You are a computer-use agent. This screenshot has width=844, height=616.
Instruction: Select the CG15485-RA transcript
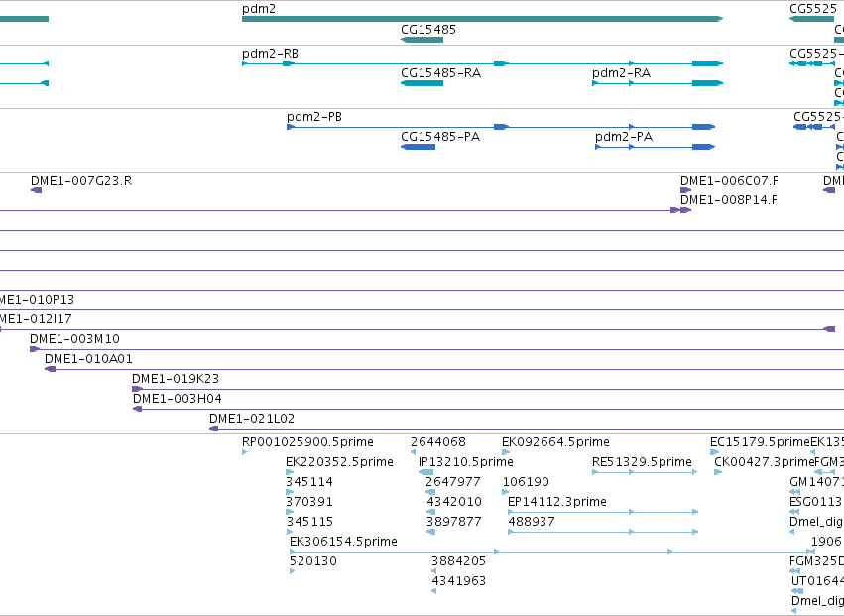tap(422, 83)
